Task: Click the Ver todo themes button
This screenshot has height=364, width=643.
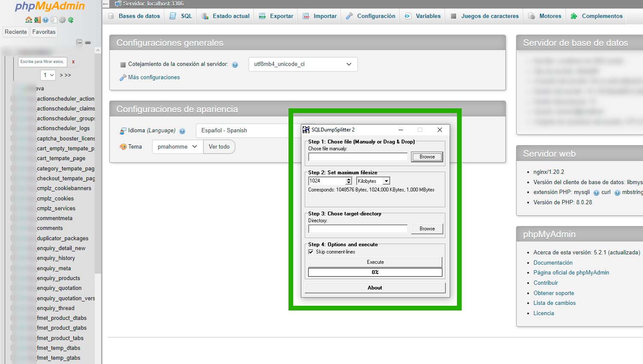Action: (219, 146)
